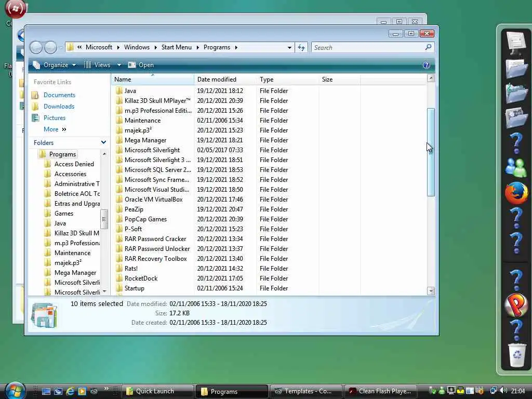Open the address bar history dropdown
This screenshot has height=399, width=532.
289,47
